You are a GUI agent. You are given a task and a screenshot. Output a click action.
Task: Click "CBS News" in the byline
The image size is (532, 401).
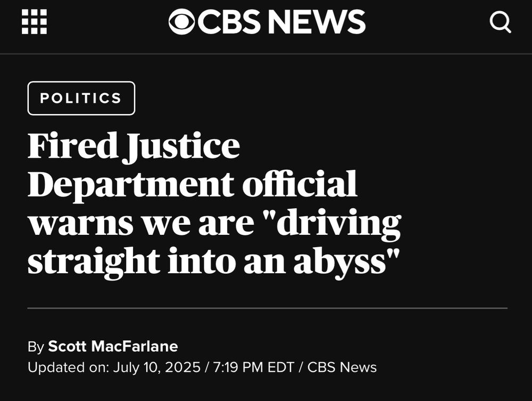point(342,367)
